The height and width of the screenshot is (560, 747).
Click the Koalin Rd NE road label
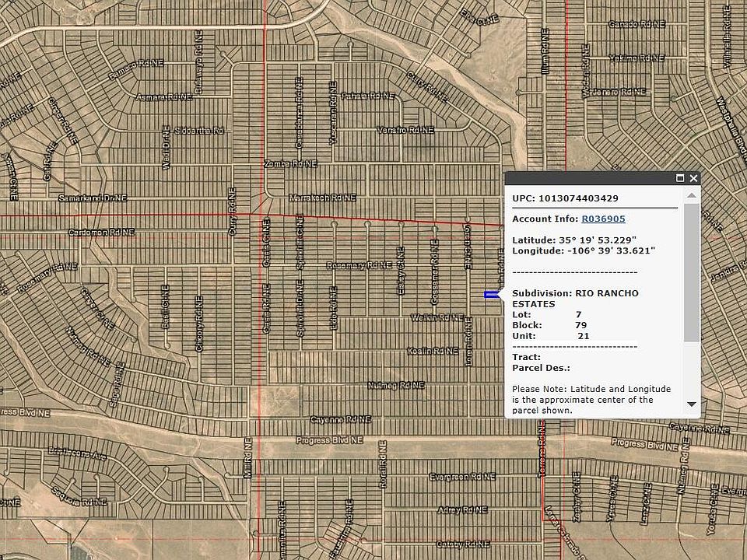coord(430,352)
